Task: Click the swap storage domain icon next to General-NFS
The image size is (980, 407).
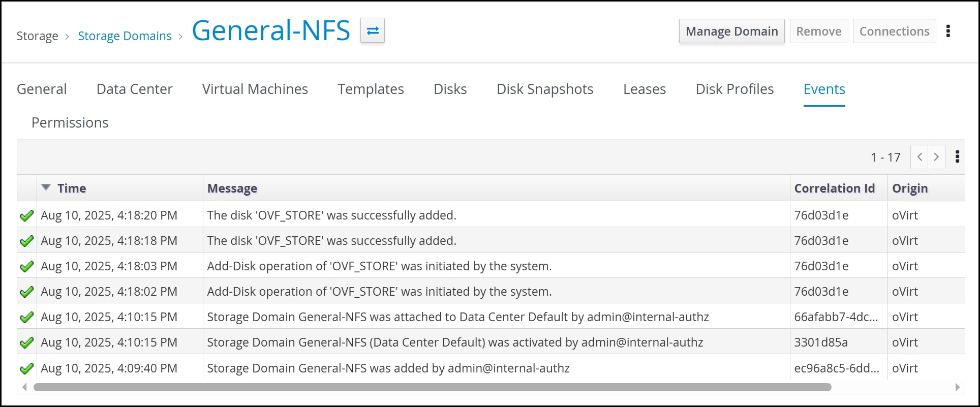Action: pyautogui.click(x=373, y=30)
